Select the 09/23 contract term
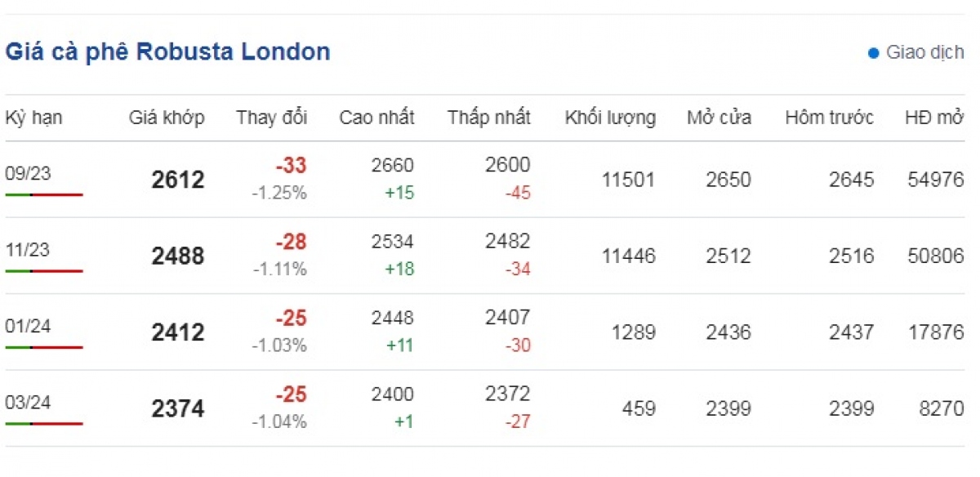The image size is (980, 477). [27, 172]
